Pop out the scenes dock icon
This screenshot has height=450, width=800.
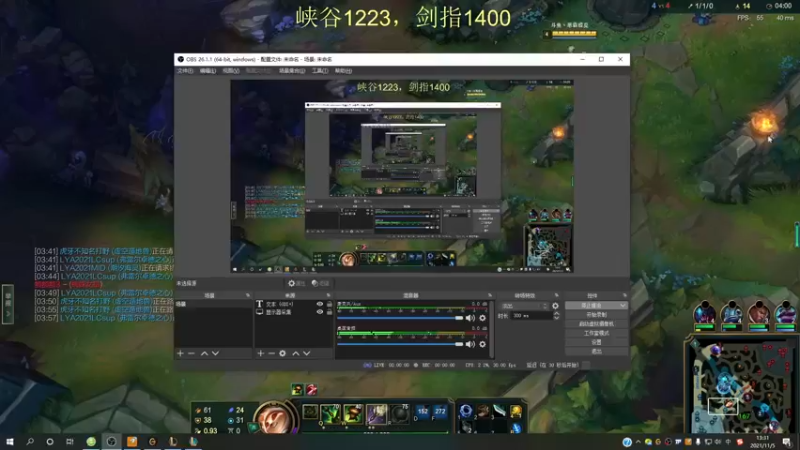coord(248,295)
